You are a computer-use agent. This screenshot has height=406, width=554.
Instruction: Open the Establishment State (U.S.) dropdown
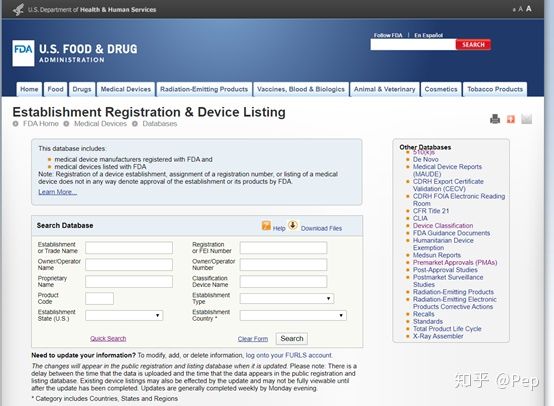point(124,315)
